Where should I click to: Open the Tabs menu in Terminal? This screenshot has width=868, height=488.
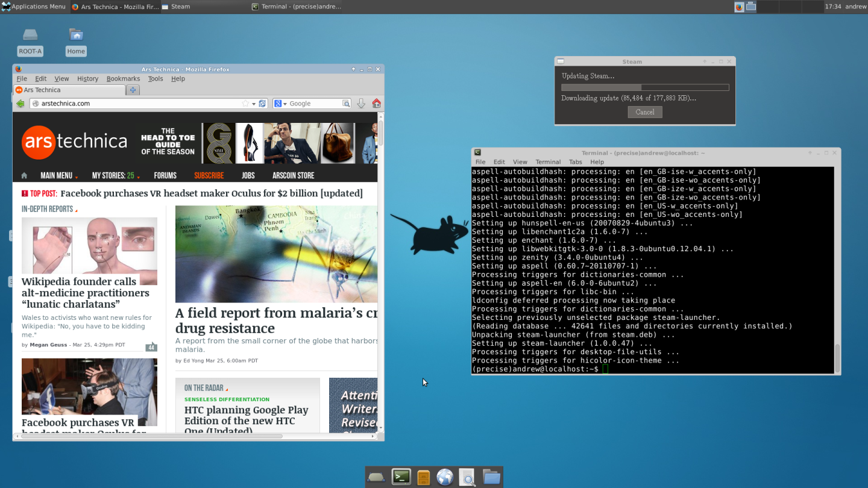tap(575, 162)
